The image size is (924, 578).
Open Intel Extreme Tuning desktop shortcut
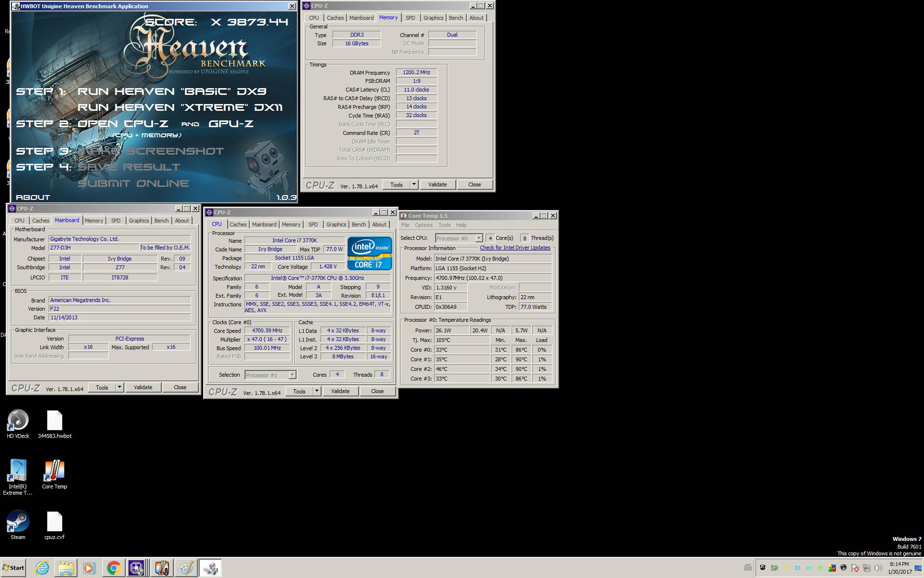point(18,477)
